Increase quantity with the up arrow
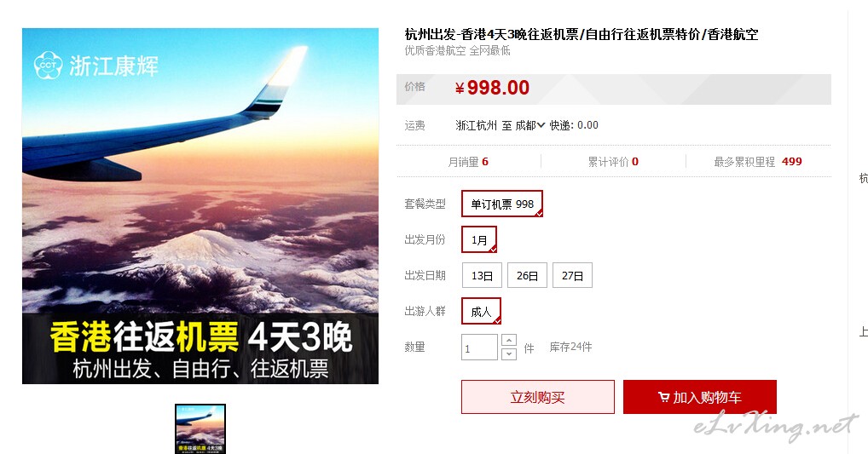This screenshot has width=868, height=454. [x=509, y=340]
